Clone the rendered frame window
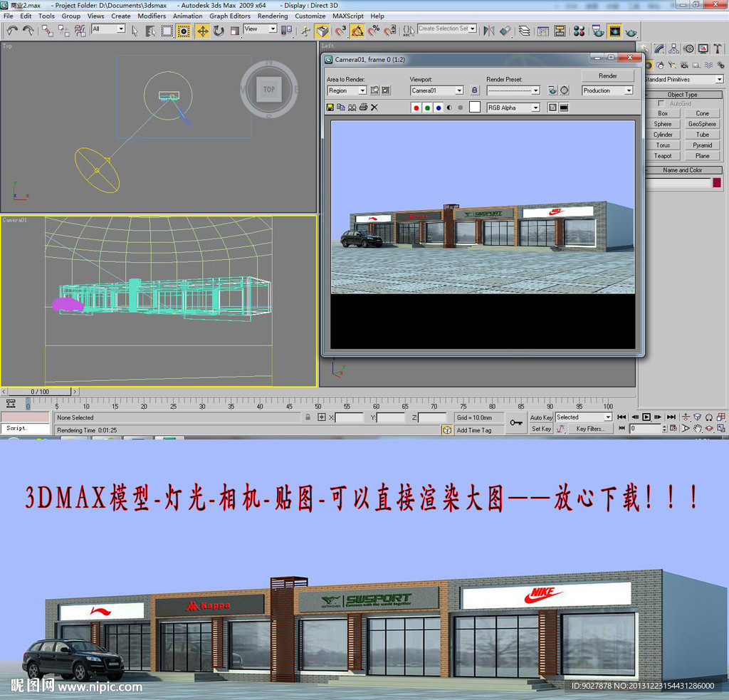This screenshot has height=700, width=729. pos(352,108)
